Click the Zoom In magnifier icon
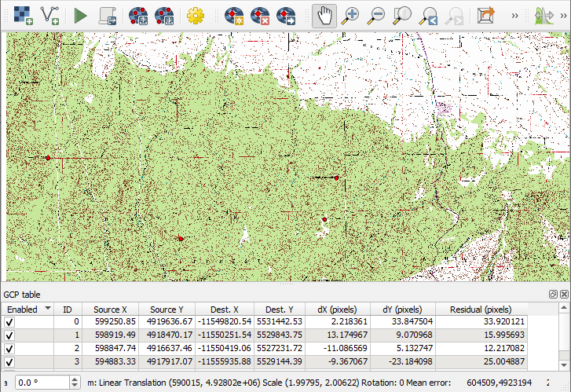This screenshot has height=392, width=571. click(350, 15)
